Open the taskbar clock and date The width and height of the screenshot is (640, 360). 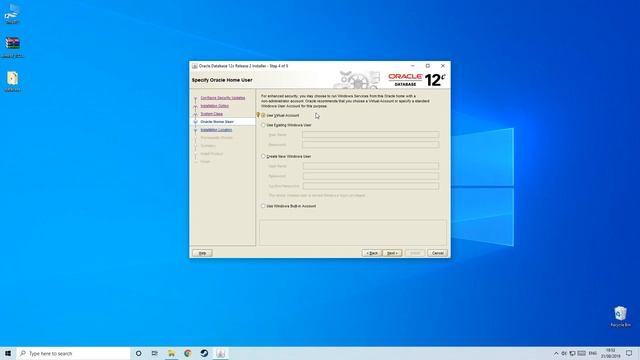click(611, 353)
